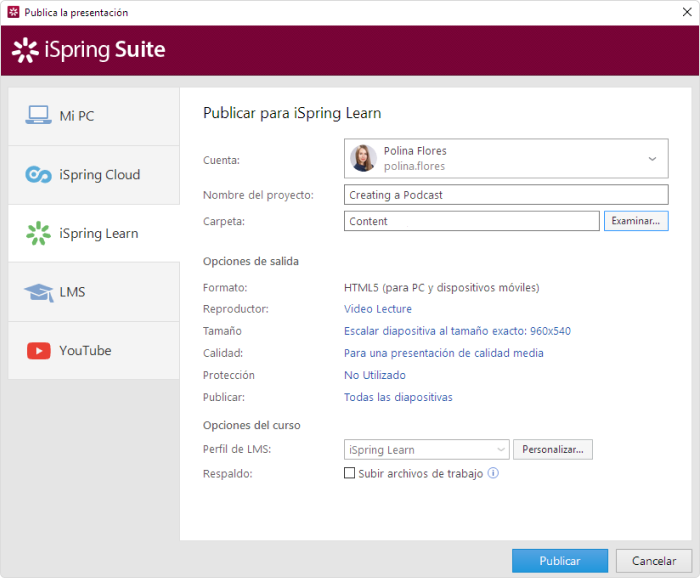Click the Personalizar button
Viewport: 700px width, 578px height.
553,449
